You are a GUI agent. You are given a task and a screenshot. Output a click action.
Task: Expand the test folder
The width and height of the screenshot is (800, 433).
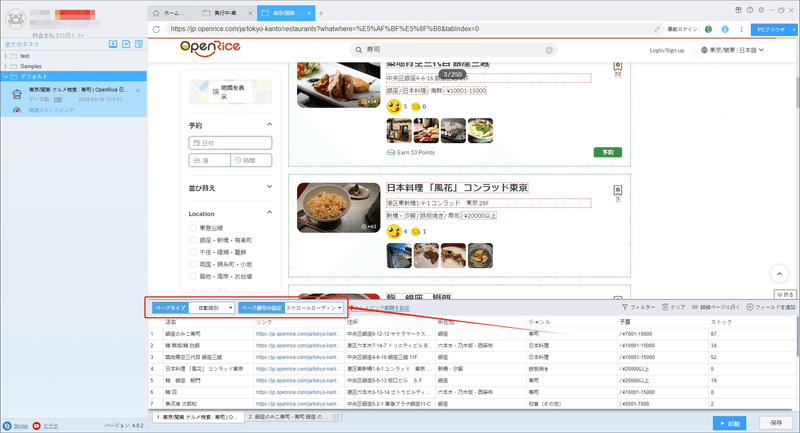click(x=6, y=56)
